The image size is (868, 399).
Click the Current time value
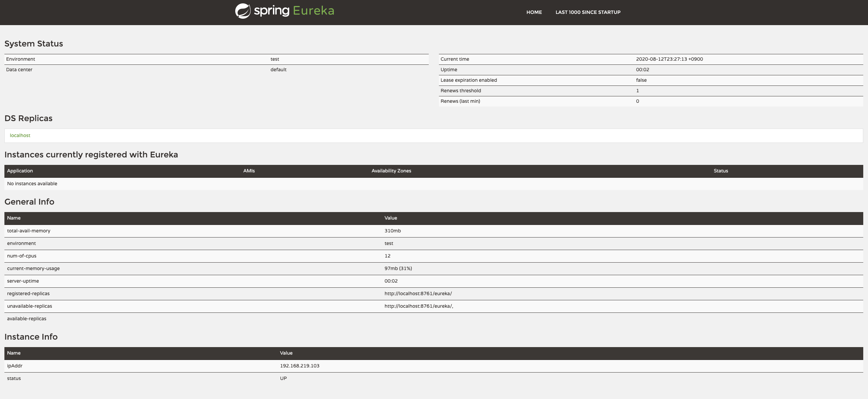click(669, 59)
